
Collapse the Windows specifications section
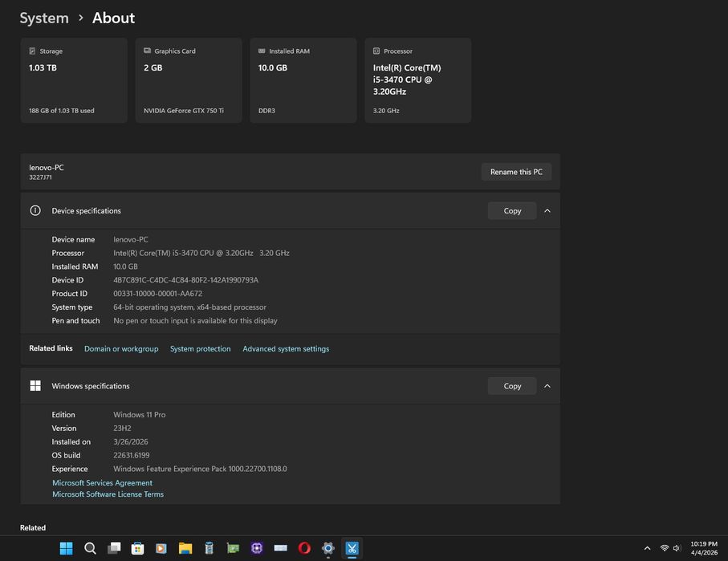547,386
